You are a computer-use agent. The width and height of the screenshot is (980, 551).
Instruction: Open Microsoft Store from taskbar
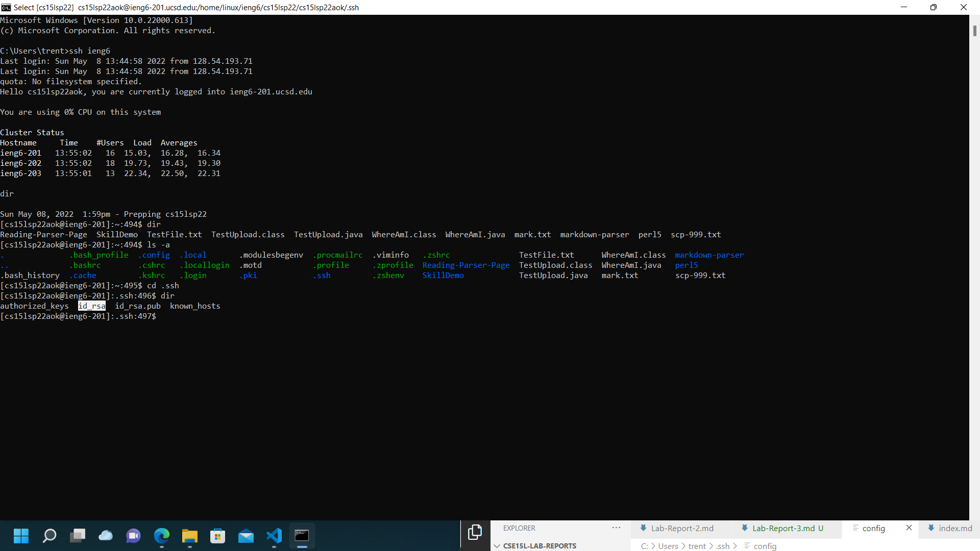click(x=217, y=536)
